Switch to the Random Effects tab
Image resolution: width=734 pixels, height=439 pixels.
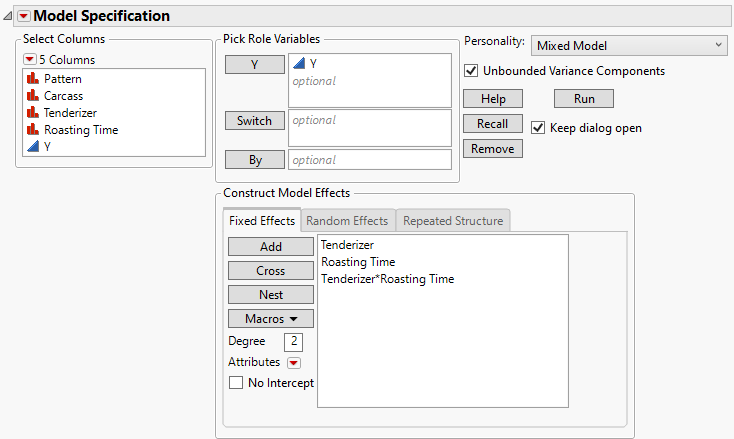coord(347,220)
